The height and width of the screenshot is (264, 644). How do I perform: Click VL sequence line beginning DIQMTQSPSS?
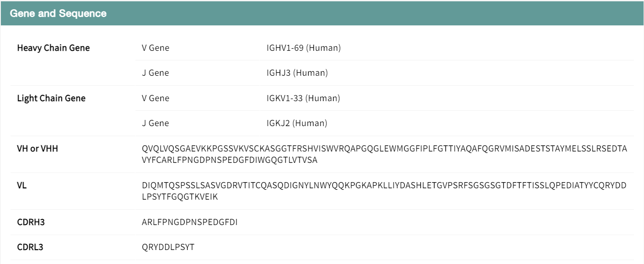pos(384,186)
